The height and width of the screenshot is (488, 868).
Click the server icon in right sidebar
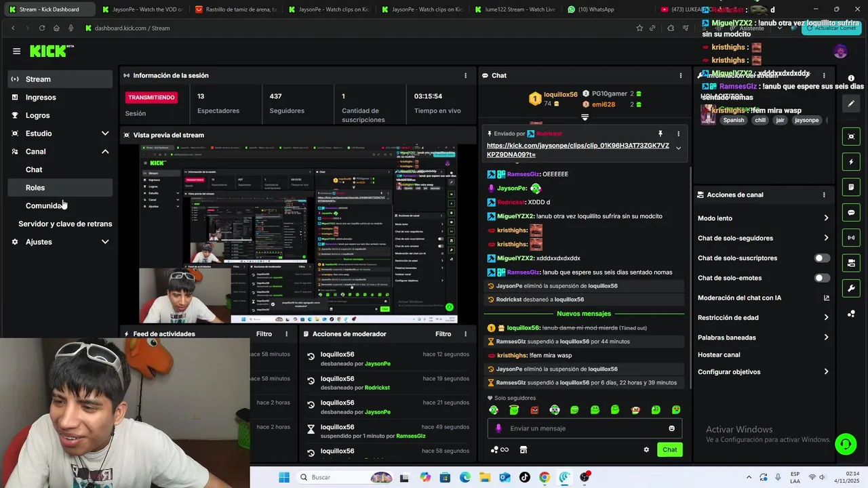pos(851,263)
